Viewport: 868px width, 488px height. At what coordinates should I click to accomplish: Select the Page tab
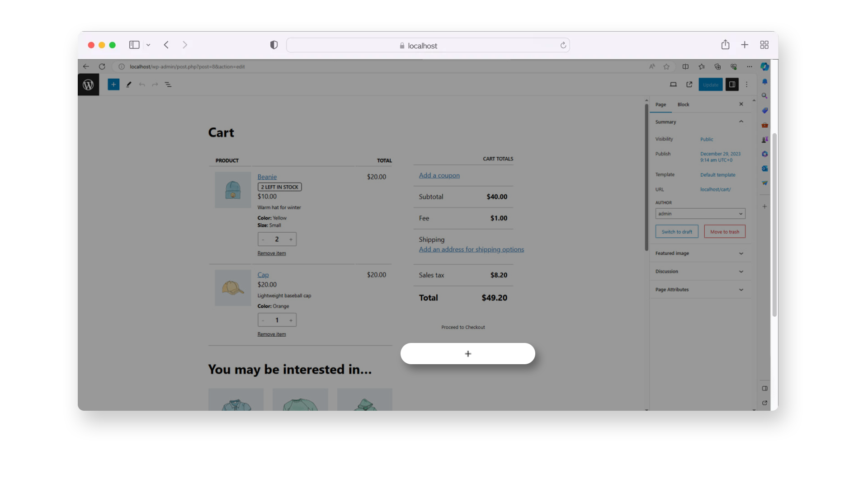660,104
